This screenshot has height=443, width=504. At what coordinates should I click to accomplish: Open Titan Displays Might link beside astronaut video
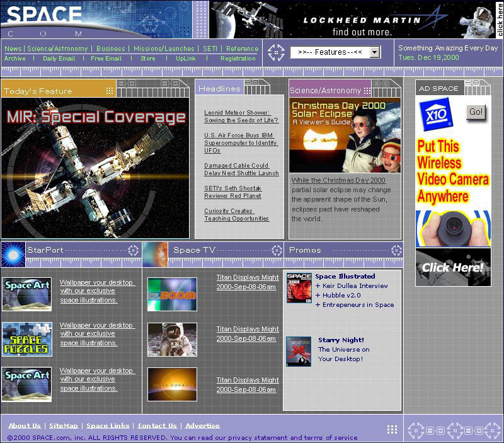tap(248, 334)
